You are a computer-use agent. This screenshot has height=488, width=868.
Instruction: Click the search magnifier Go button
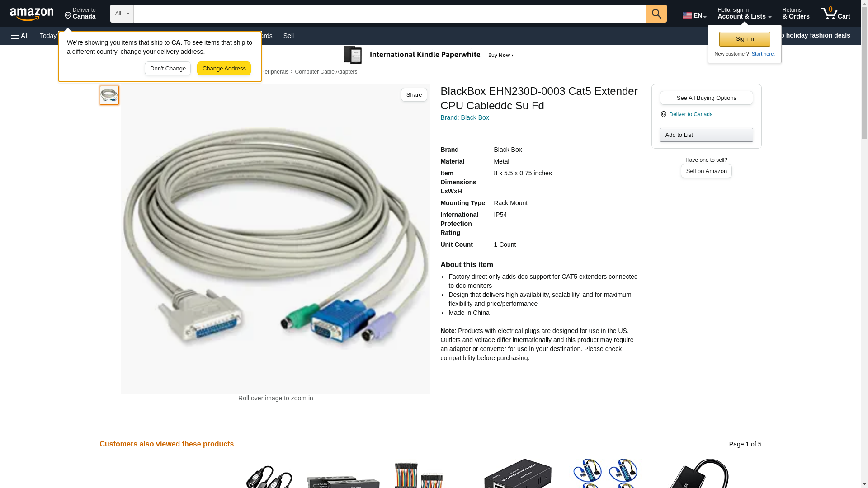click(x=656, y=14)
